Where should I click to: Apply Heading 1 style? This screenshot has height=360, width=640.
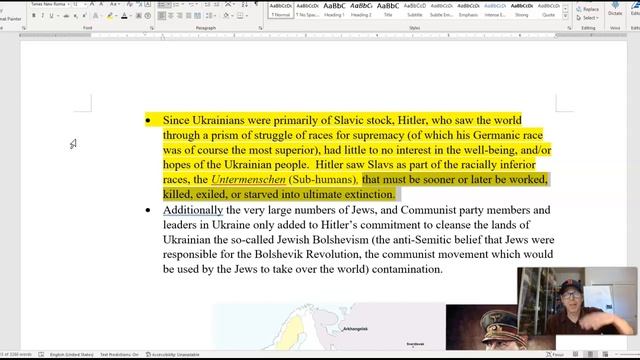pos(334,10)
